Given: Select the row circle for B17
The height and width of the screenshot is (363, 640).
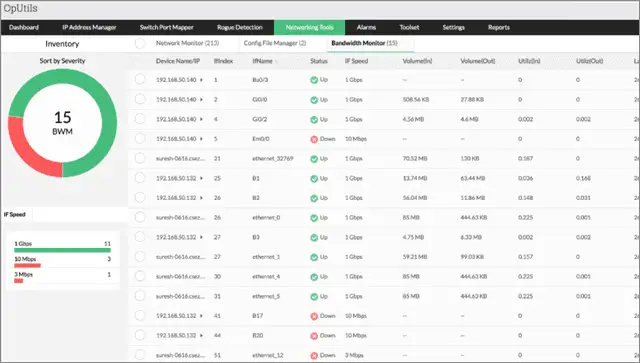Looking at the screenshot, I should tap(140, 315).
